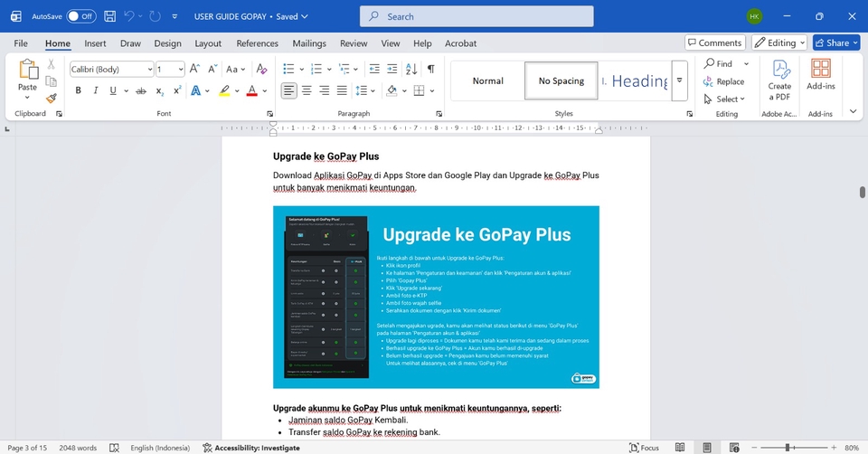
Task: Justify the paragraph text alignment
Action: click(342, 90)
